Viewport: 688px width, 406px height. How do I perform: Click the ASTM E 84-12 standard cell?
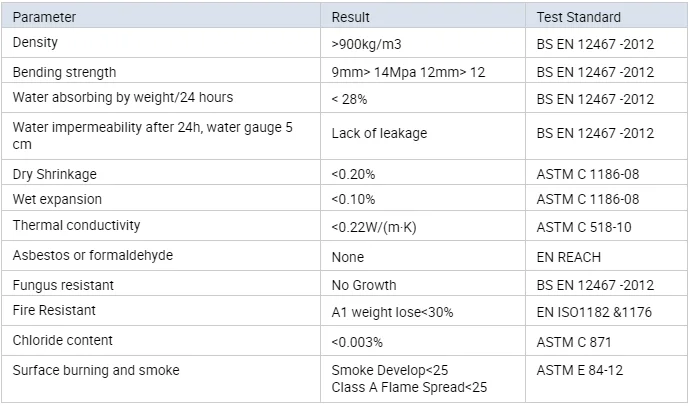tap(580, 371)
